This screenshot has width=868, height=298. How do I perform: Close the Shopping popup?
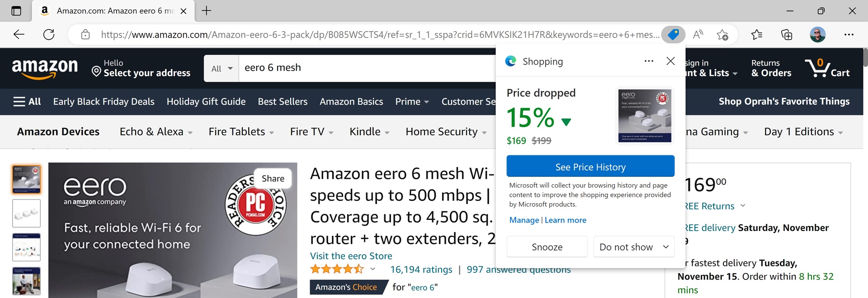(x=670, y=61)
